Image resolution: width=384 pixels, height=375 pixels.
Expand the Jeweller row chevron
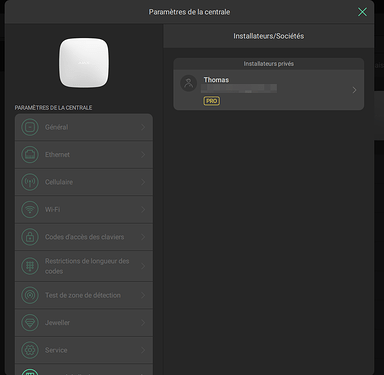point(143,323)
